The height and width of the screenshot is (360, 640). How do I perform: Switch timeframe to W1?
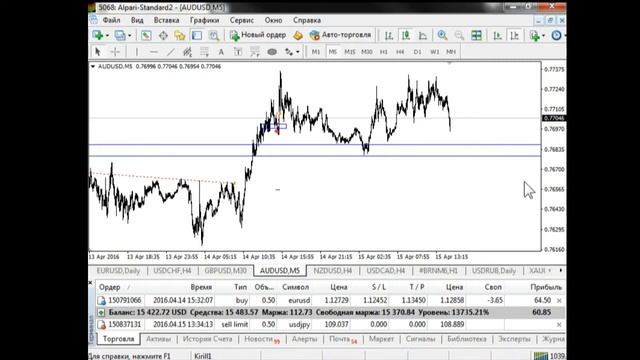pyautogui.click(x=435, y=52)
